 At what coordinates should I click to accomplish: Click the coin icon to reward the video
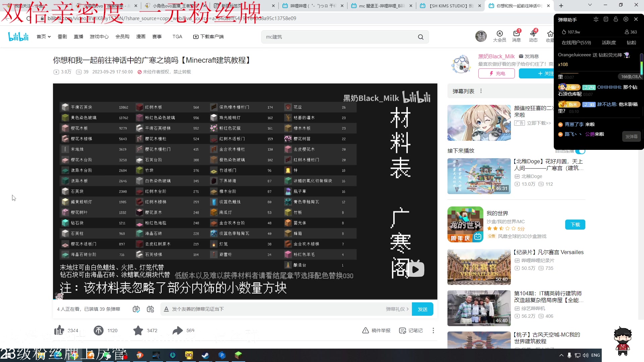click(x=99, y=330)
